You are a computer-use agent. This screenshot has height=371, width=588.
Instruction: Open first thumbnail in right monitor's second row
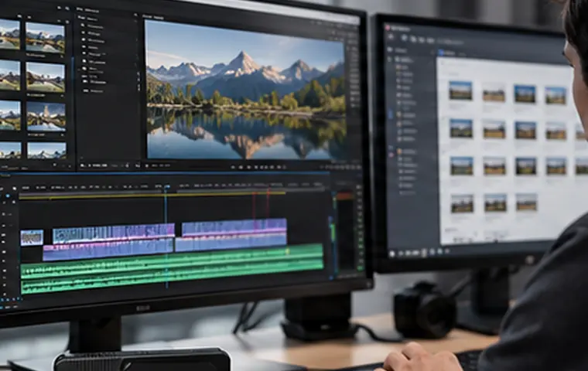coord(461,128)
